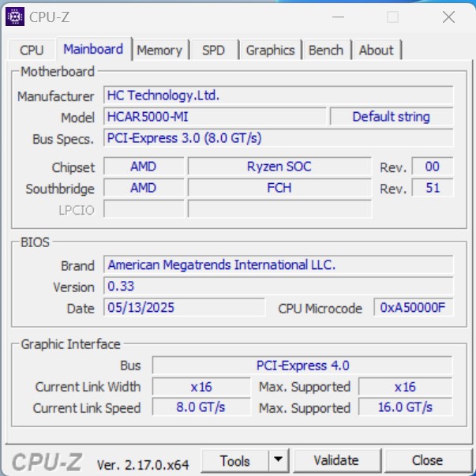476x476 pixels.
Task: Click the Manufacturer field HC Technology.Ltd.
Action: [x=279, y=96]
